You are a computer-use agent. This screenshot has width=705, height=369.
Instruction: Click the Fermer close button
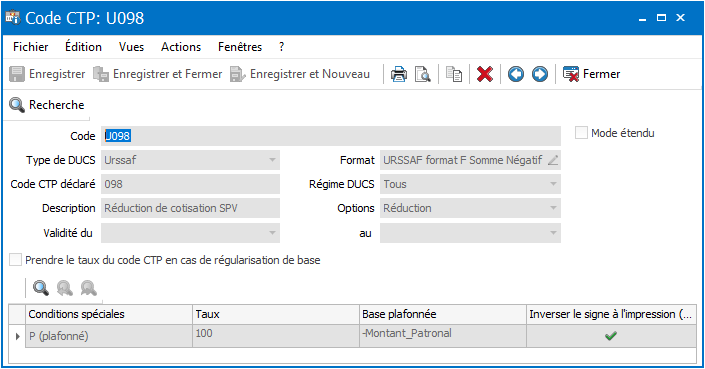591,74
